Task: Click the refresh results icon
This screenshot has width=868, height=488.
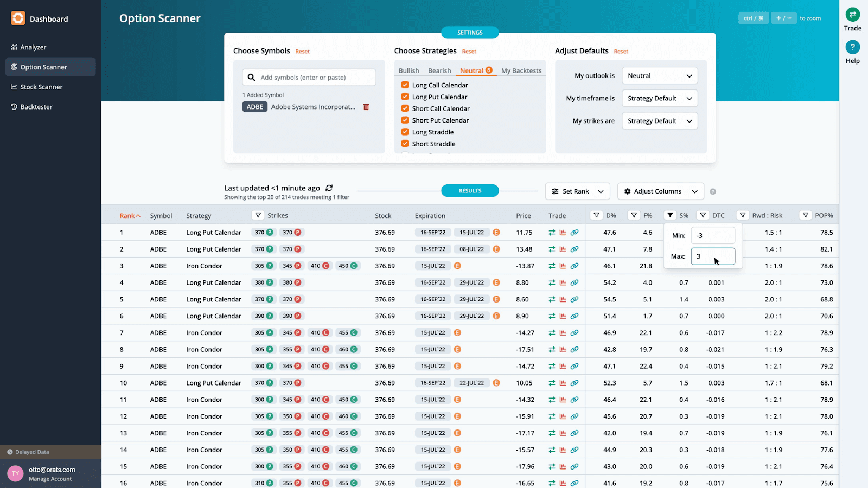Action: pyautogui.click(x=329, y=188)
